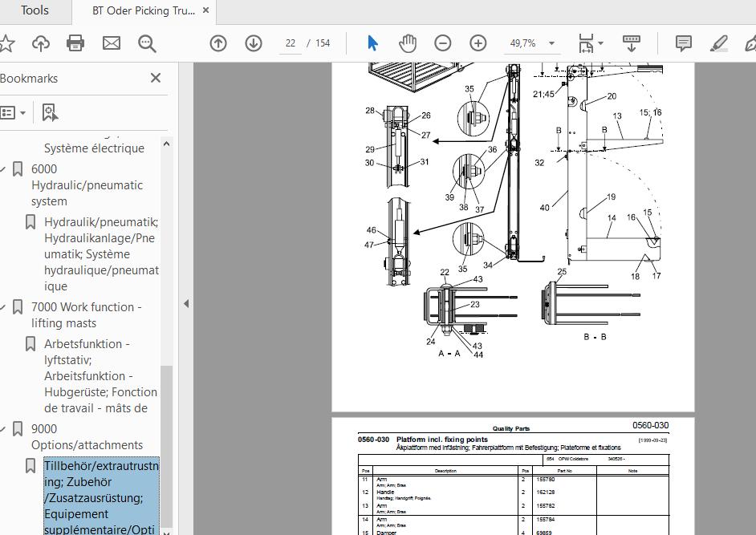Click part number 155780 in parts table

point(545,480)
